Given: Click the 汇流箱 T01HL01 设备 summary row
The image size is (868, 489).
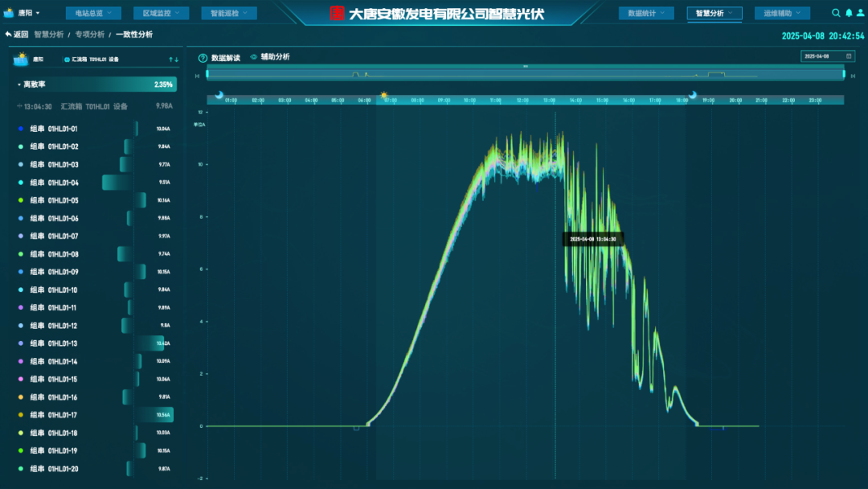Looking at the screenshot, I should tap(95, 106).
